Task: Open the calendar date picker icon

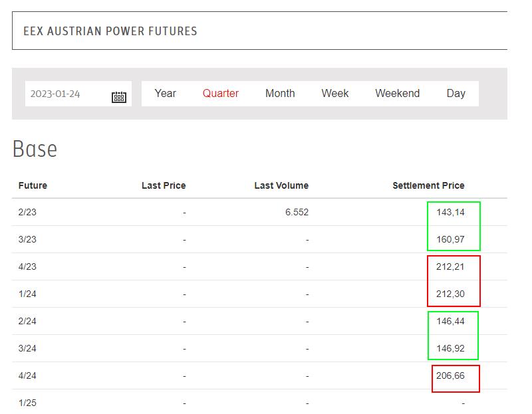Action: (x=119, y=97)
